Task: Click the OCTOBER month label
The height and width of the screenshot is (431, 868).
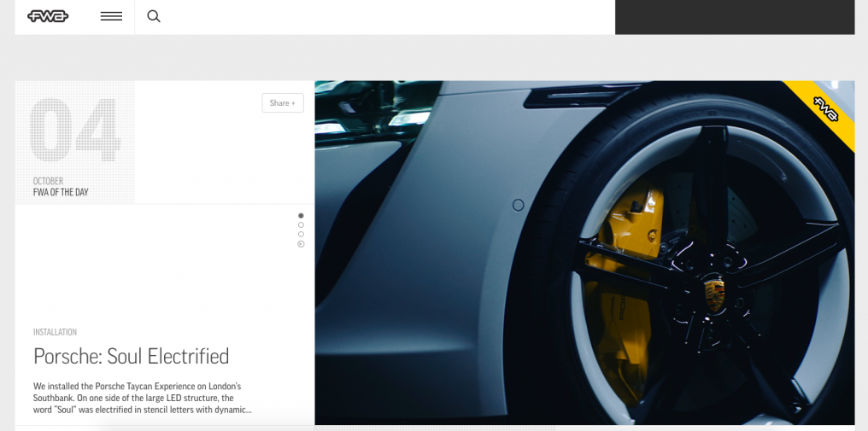Action: [x=48, y=181]
